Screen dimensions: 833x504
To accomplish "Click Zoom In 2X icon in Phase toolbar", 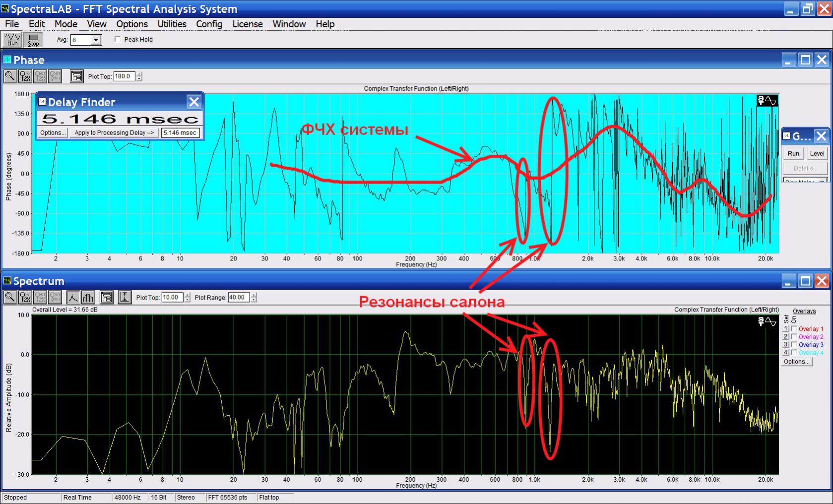I will (25, 76).
